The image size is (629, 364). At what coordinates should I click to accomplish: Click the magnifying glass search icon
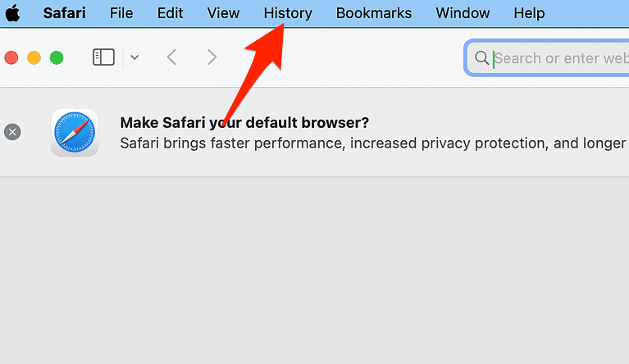pos(481,58)
